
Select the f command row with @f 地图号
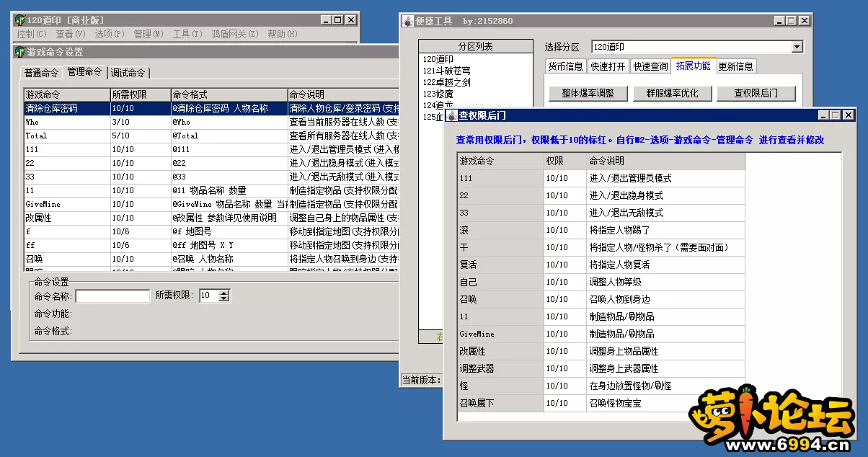click(211, 231)
